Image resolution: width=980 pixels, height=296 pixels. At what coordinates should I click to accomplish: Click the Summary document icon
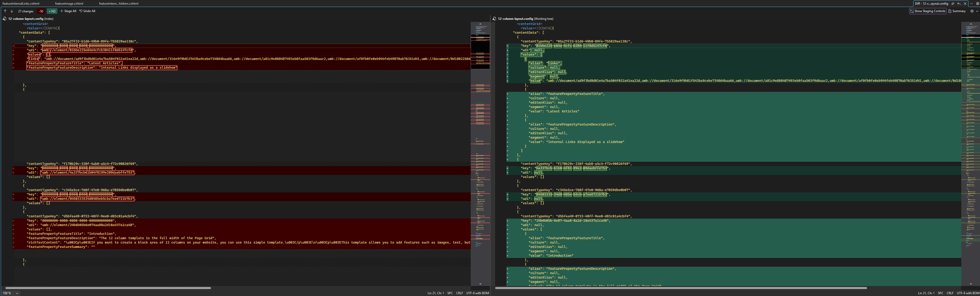[950, 11]
